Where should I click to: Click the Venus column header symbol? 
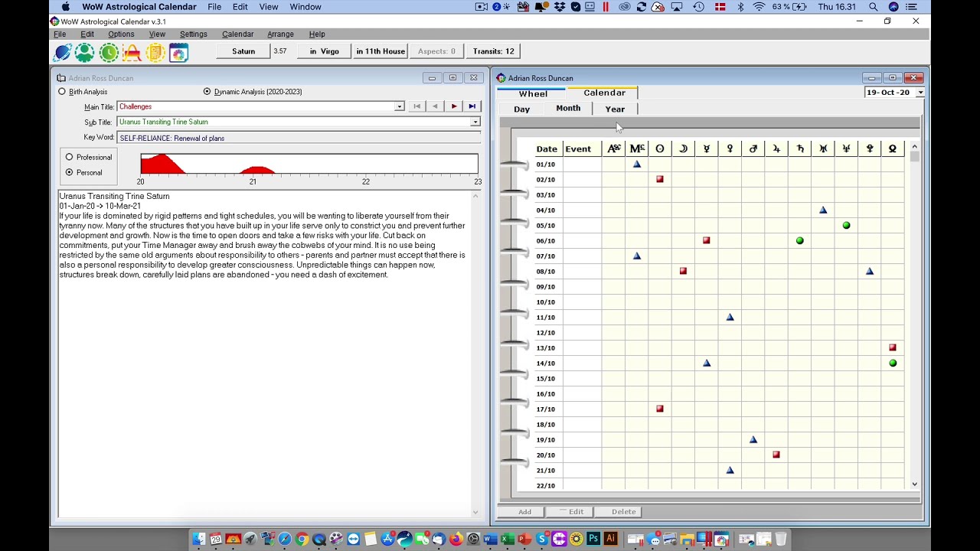[730, 148]
